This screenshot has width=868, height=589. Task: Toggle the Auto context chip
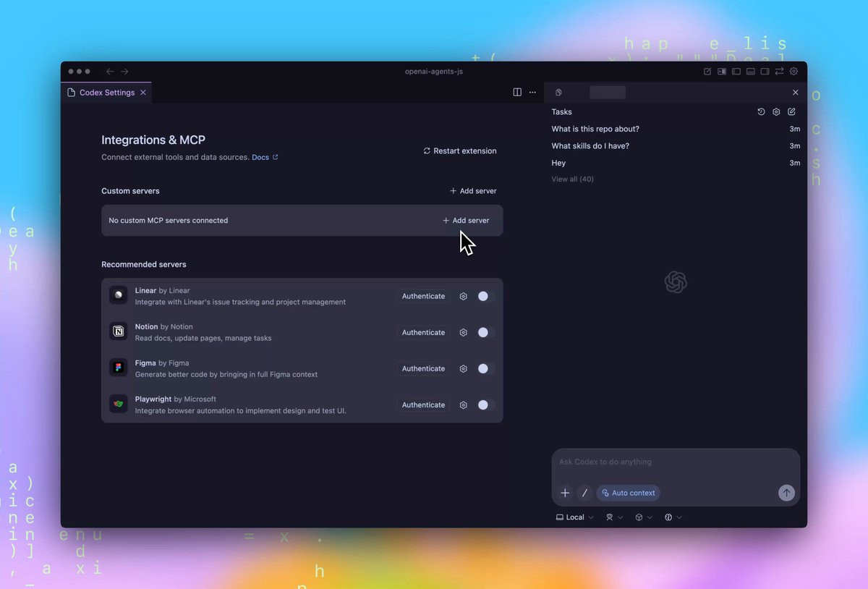pyautogui.click(x=628, y=493)
